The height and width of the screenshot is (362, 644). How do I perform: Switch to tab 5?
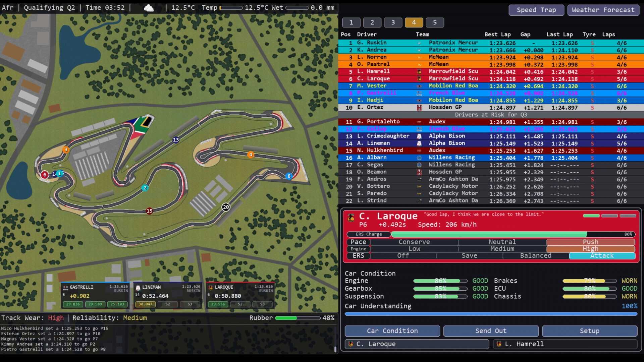435,22
